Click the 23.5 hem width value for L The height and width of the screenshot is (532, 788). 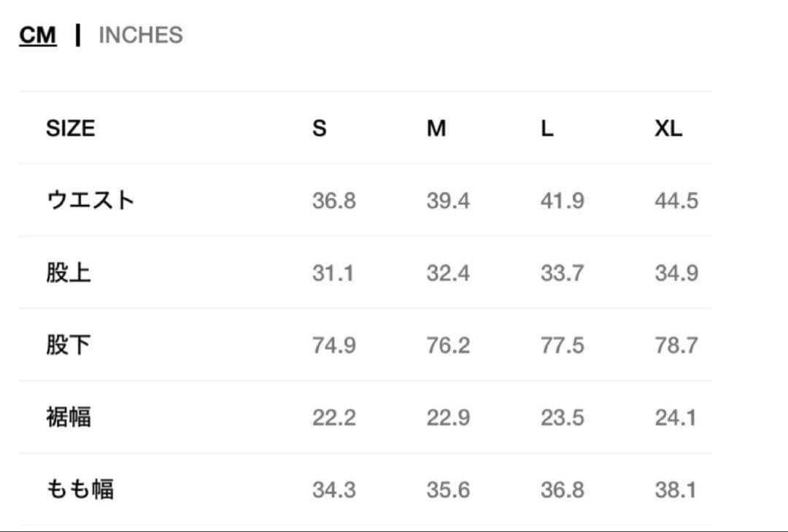562,417
